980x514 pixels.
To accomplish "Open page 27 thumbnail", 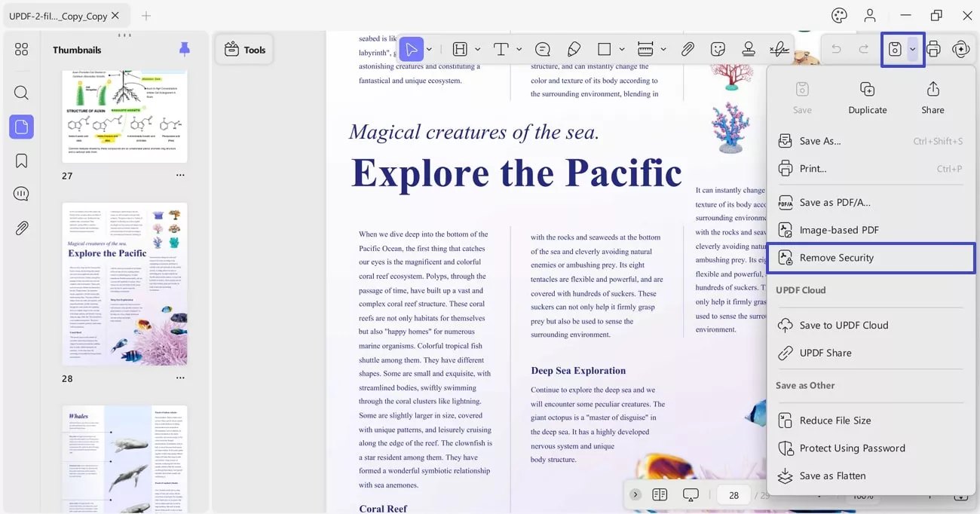I will coord(124,116).
